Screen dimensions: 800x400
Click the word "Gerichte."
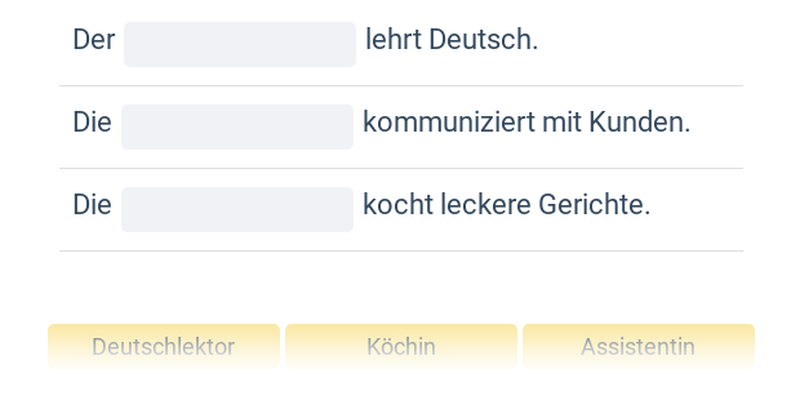pos(594,205)
